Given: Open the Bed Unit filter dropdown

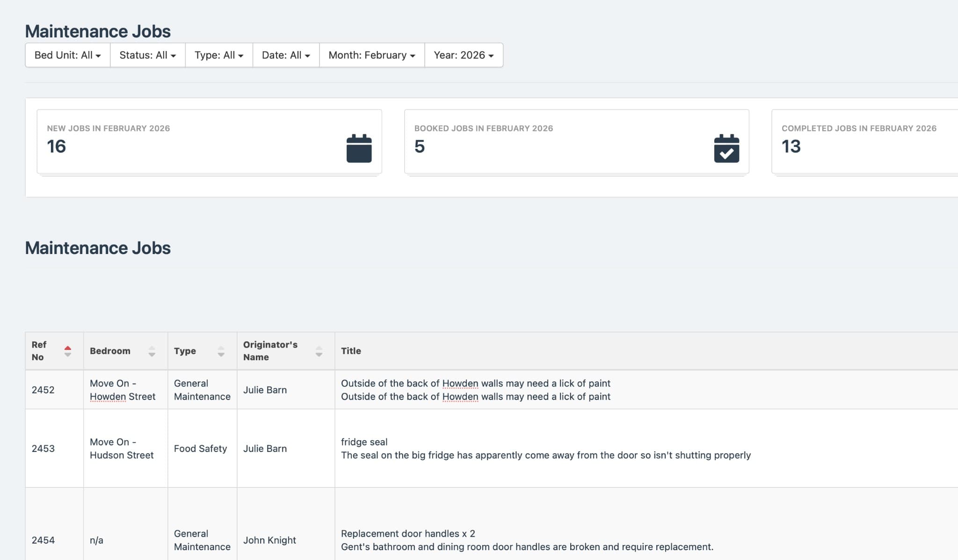Looking at the screenshot, I should (67, 55).
